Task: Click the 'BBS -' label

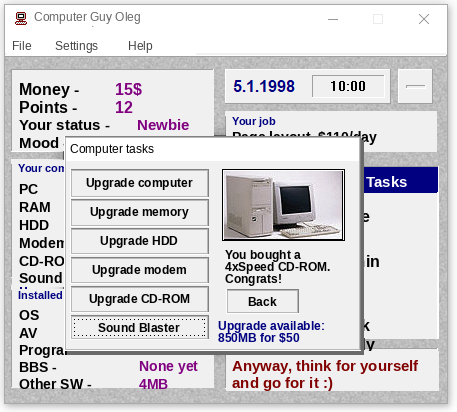Action: [x=38, y=367]
